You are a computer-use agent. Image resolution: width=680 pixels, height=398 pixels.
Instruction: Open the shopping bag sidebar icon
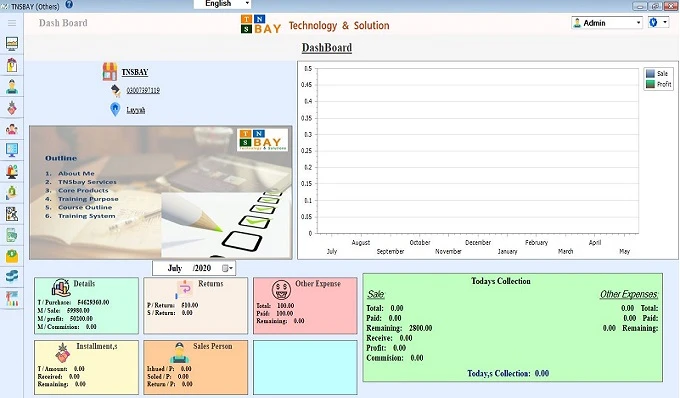tap(12, 65)
